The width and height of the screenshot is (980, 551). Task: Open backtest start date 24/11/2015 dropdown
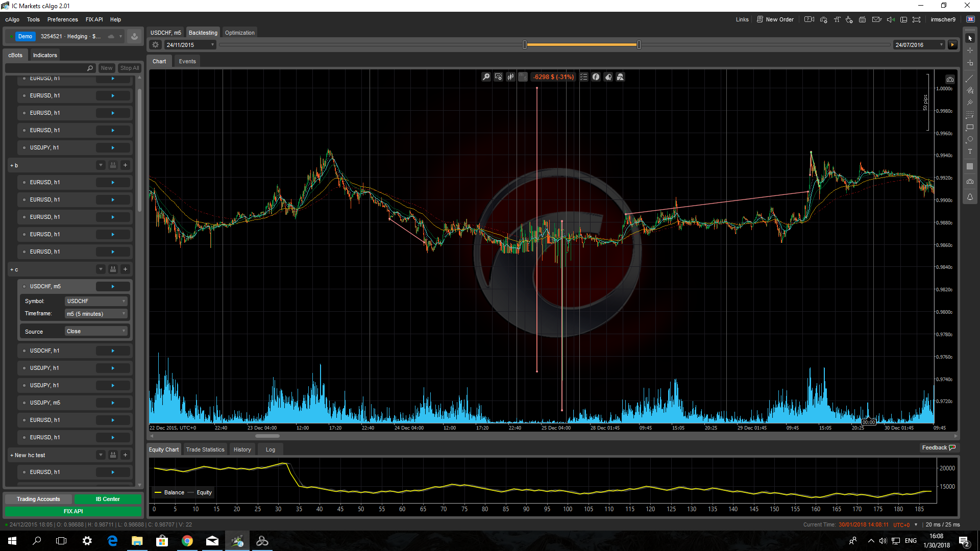tap(190, 45)
